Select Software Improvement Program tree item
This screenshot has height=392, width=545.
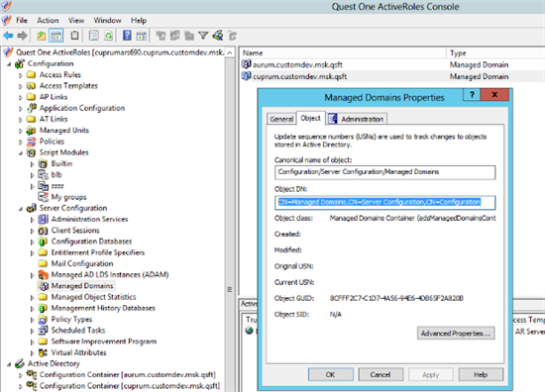coord(104,342)
